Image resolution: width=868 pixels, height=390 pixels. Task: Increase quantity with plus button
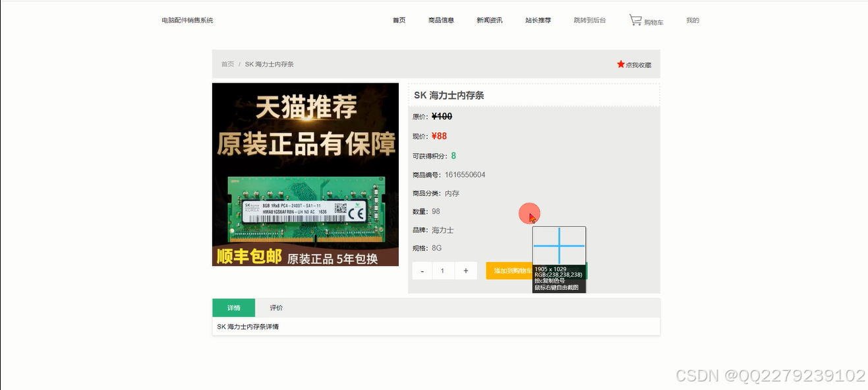(x=466, y=271)
